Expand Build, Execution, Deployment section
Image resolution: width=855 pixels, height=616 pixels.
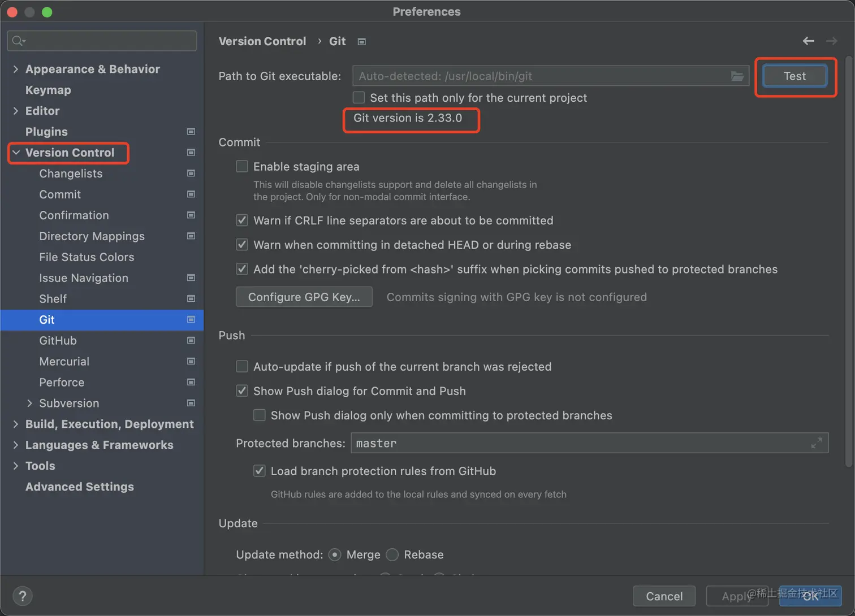[16, 424]
